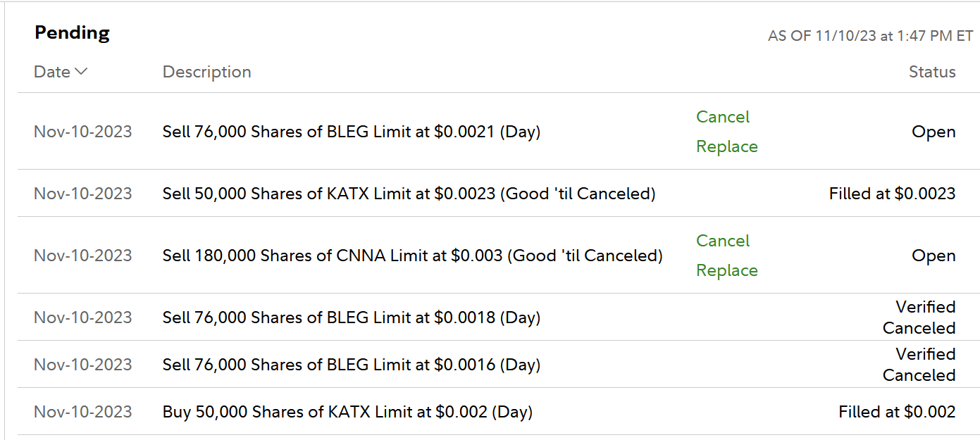Replace the BLEG $0.0021 sell order

(x=726, y=146)
